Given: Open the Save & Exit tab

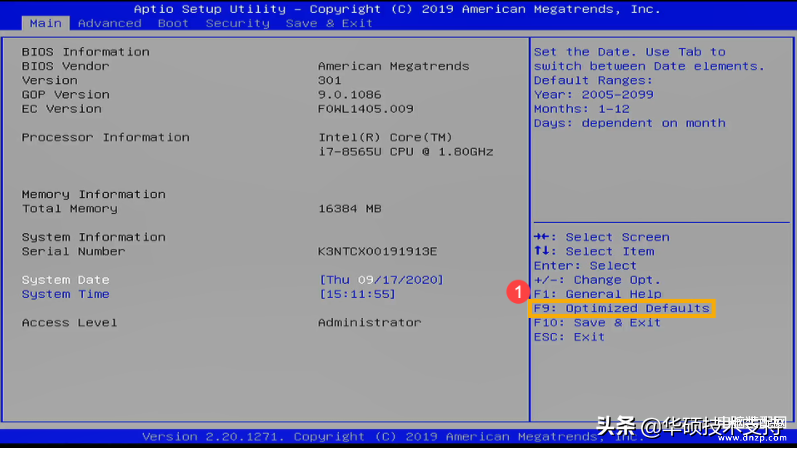Looking at the screenshot, I should pyautogui.click(x=329, y=23).
